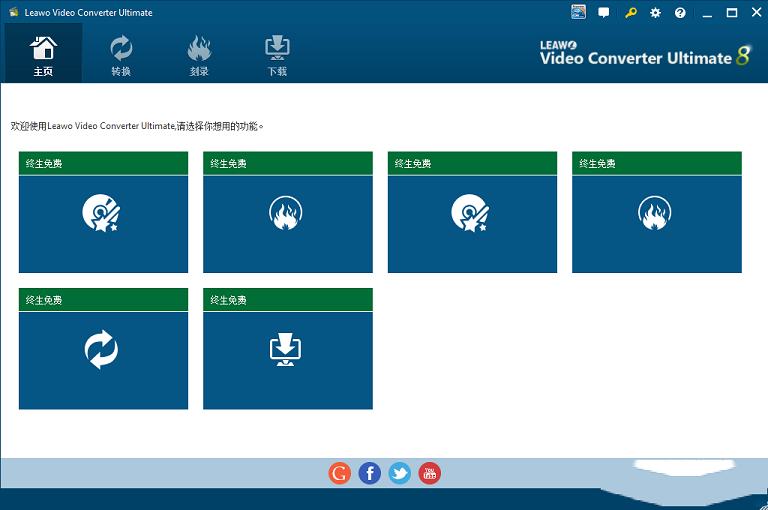Open settings via the gear icon
Image resolution: width=768 pixels, height=510 pixels.
655,13
